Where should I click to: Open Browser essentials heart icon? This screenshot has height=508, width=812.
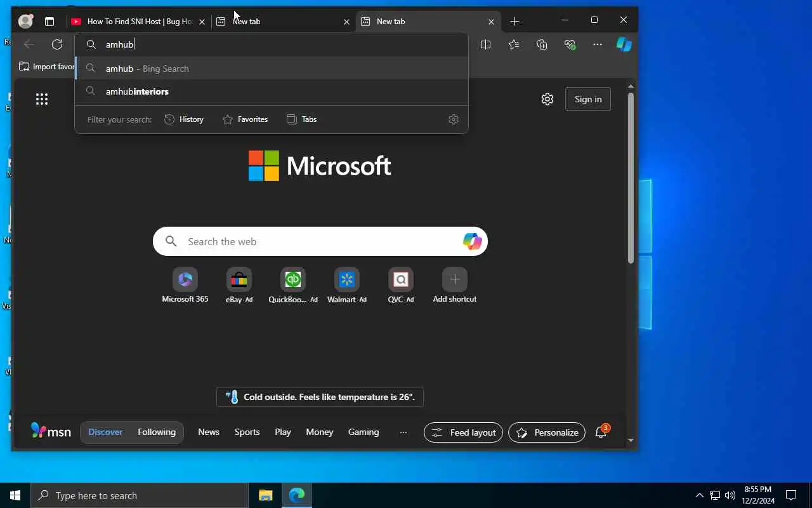570,44
